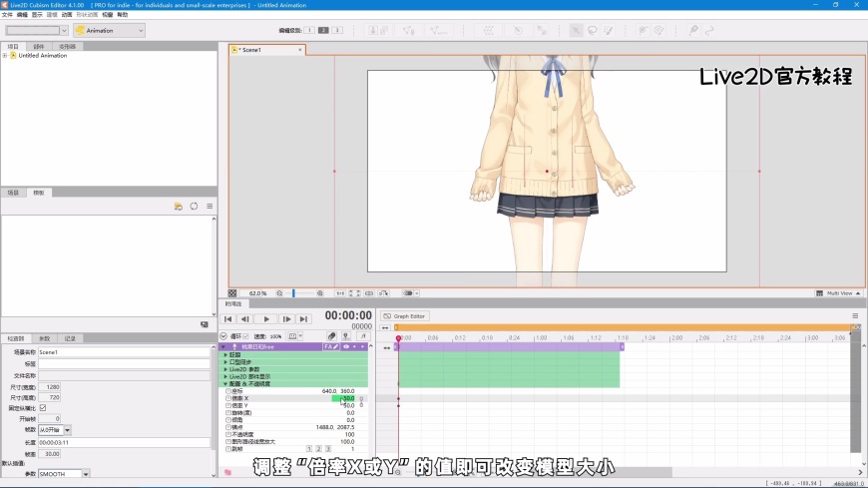This screenshot has width=868, height=488.
Task: Click the marker pin icon in timeline toolbar
Action: point(346,336)
